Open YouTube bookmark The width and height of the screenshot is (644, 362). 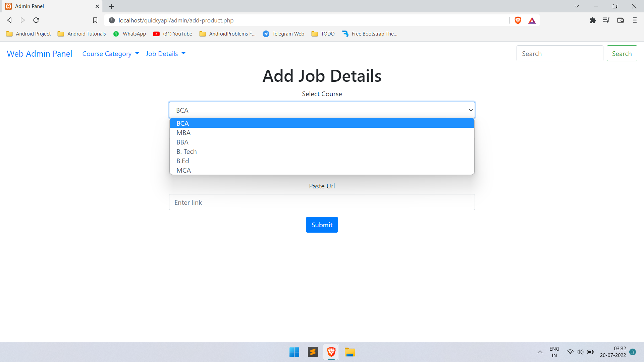pyautogui.click(x=173, y=34)
